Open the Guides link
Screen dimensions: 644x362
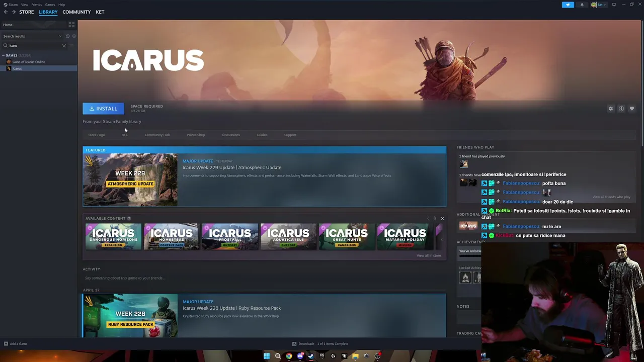(262, 135)
